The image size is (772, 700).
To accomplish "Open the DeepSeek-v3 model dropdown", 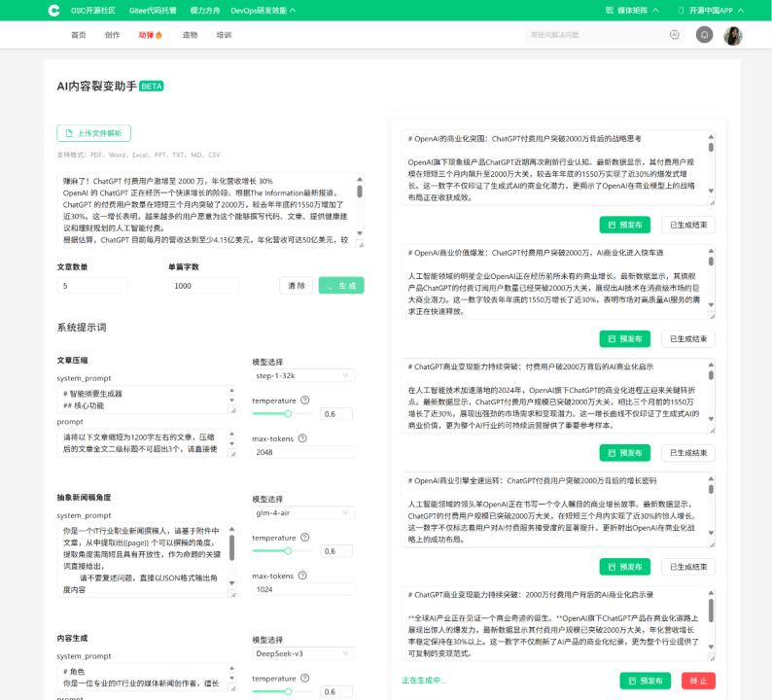I will tap(302, 653).
